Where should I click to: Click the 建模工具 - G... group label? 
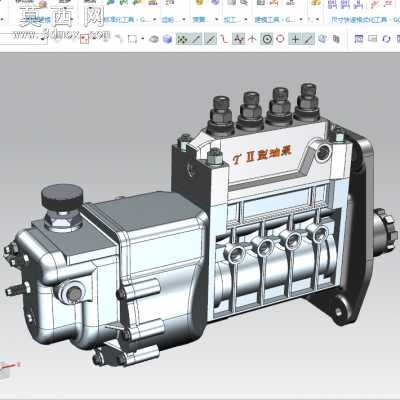click(x=275, y=20)
